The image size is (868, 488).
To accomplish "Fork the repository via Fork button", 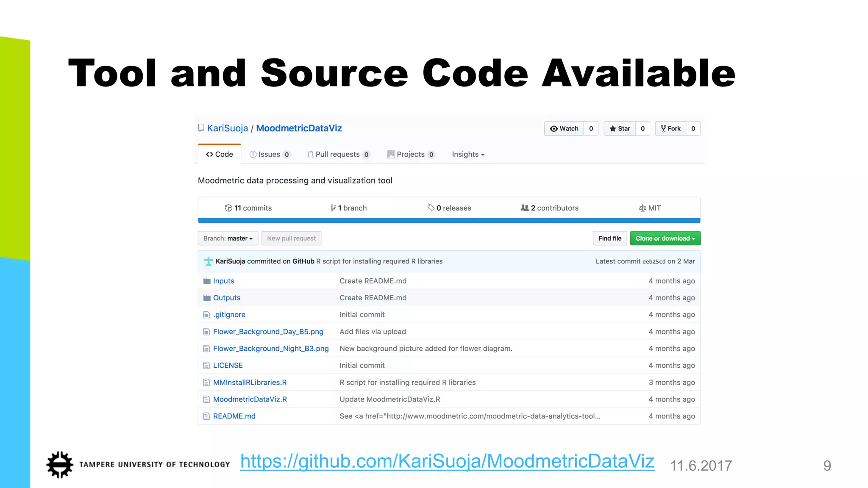I will tap(670, 129).
